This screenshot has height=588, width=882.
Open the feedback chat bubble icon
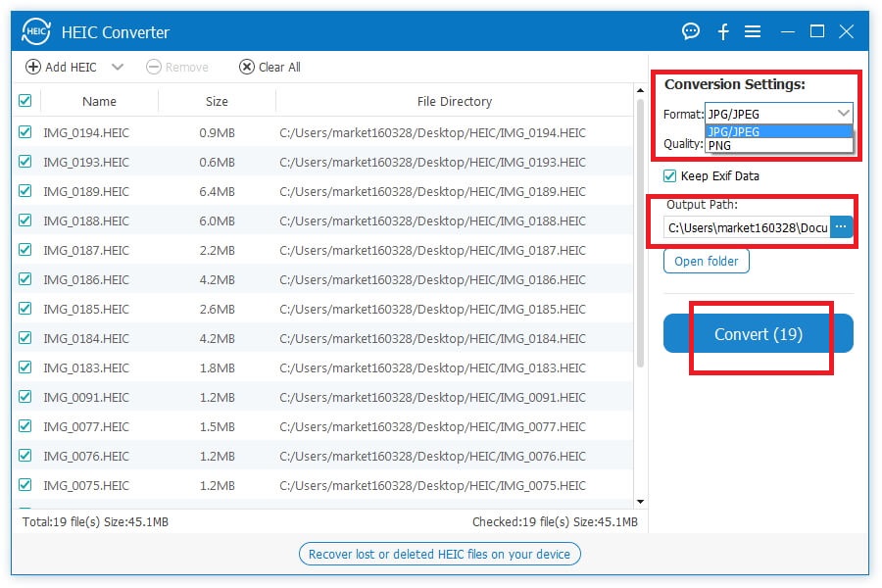pos(691,31)
